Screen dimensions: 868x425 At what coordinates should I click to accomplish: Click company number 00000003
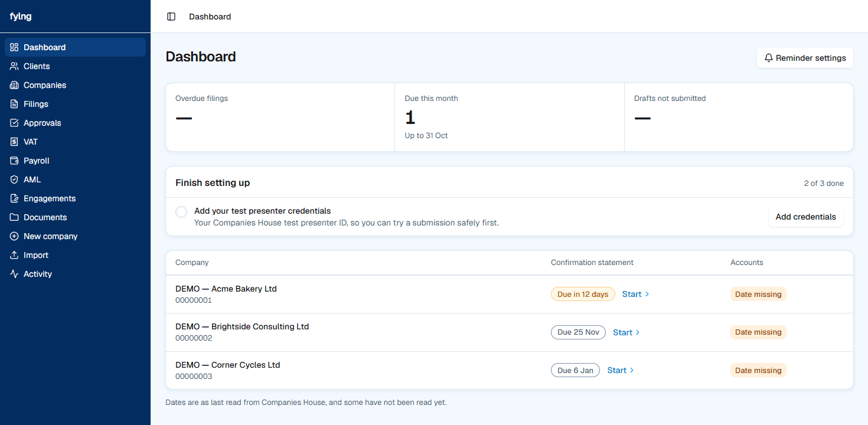tap(194, 376)
